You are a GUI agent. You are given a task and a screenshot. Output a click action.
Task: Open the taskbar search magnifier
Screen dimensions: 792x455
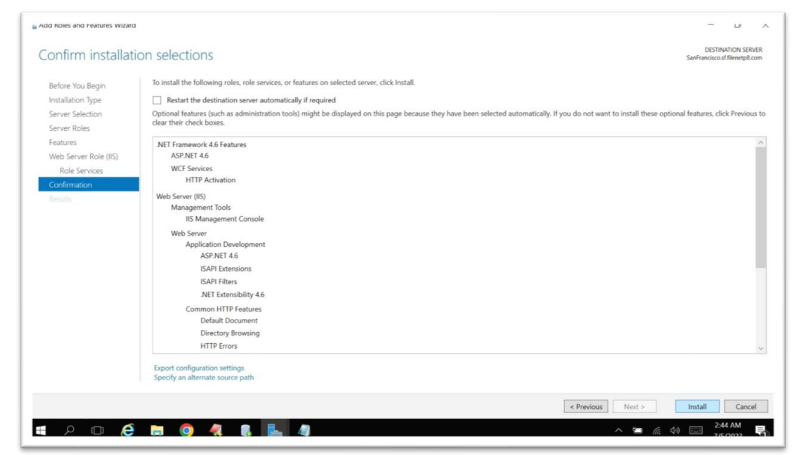coord(69,430)
